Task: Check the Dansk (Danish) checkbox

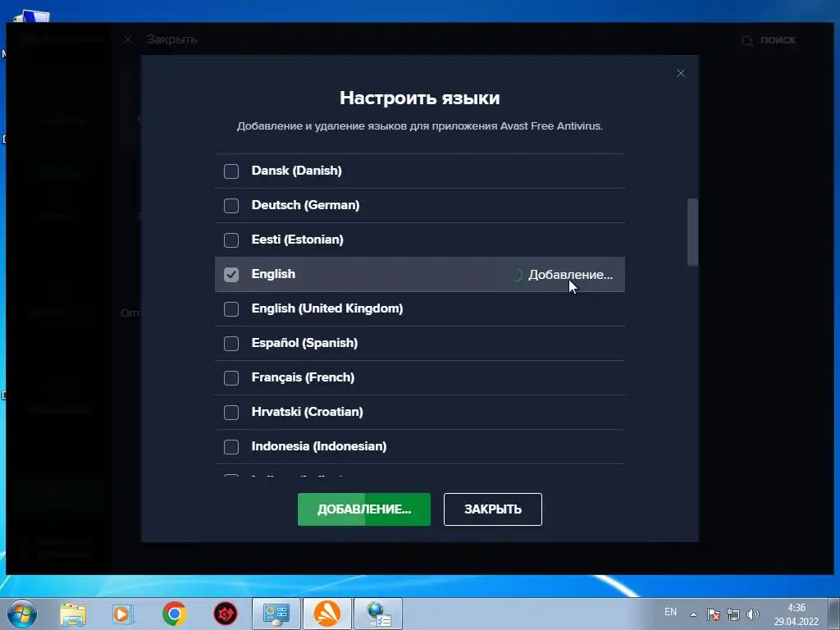Action: coord(231,171)
